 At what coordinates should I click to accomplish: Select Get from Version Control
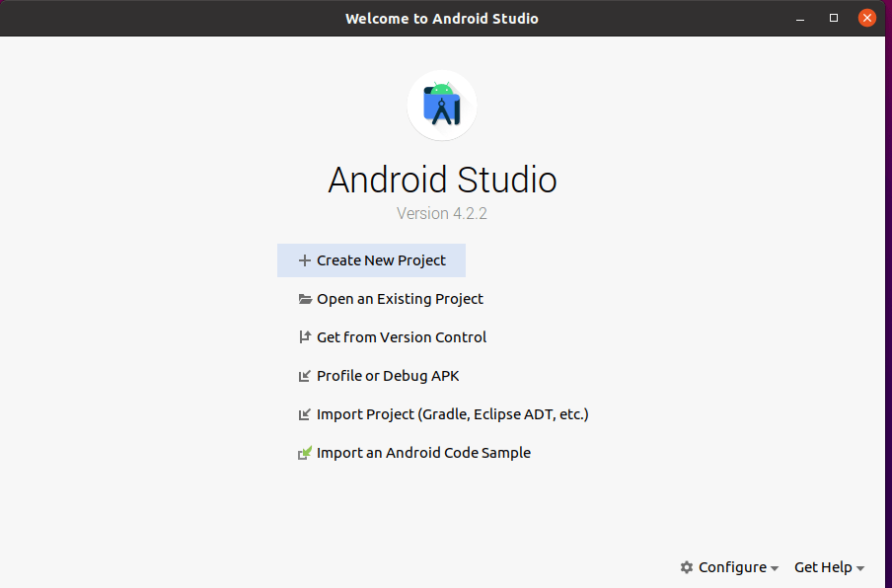393,337
